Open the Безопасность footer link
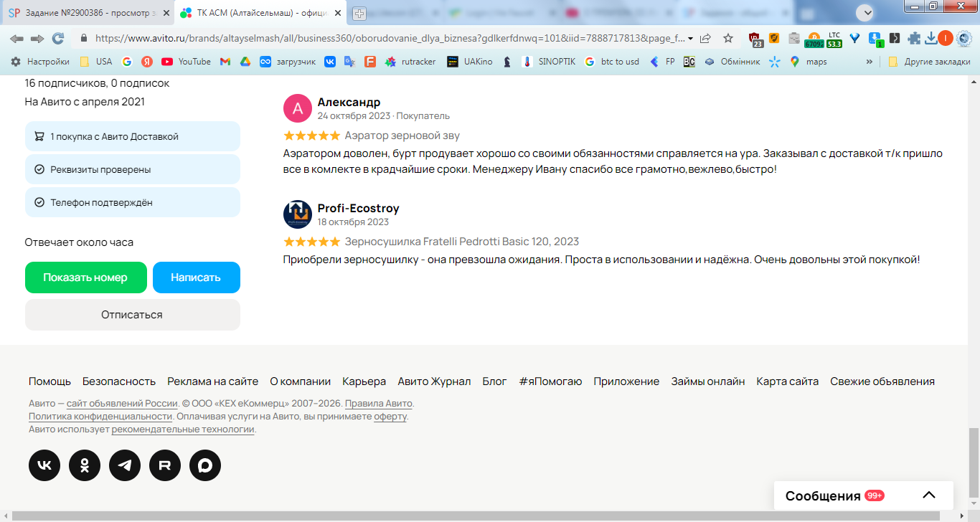Image resolution: width=980 pixels, height=522 pixels. pos(119,381)
